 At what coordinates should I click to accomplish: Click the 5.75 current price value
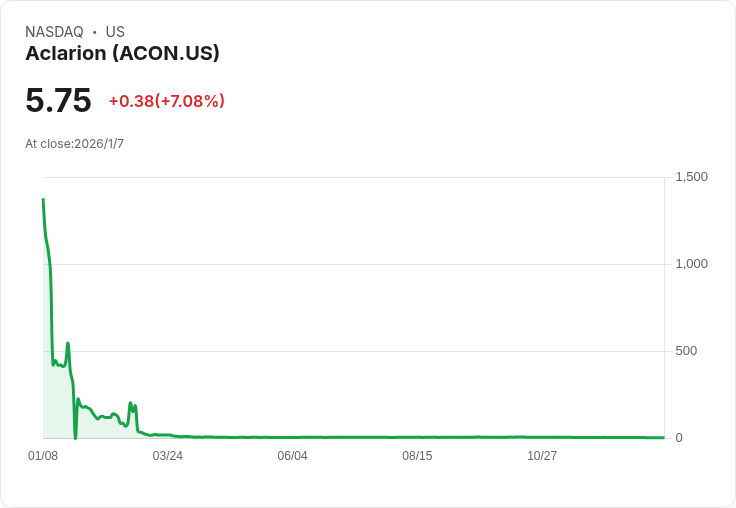pyautogui.click(x=58, y=100)
